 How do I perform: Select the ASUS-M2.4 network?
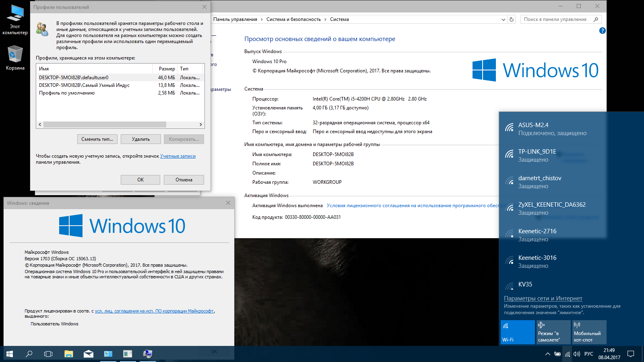click(572, 129)
